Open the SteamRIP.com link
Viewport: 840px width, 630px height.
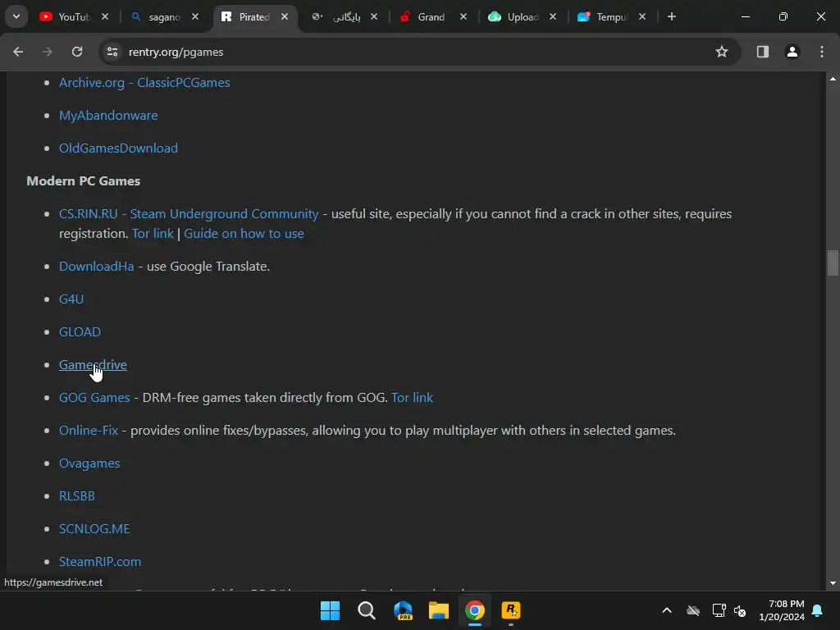click(x=100, y=561)
